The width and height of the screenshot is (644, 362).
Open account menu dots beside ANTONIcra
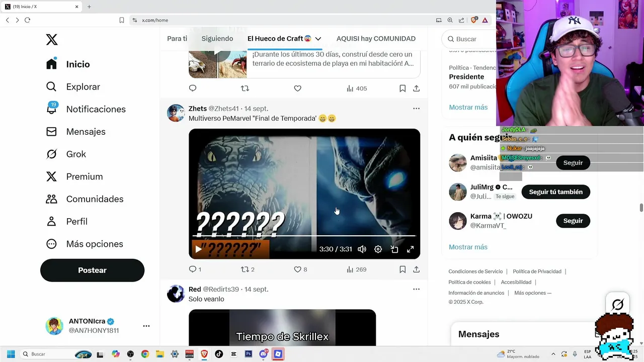click(146, 326)
